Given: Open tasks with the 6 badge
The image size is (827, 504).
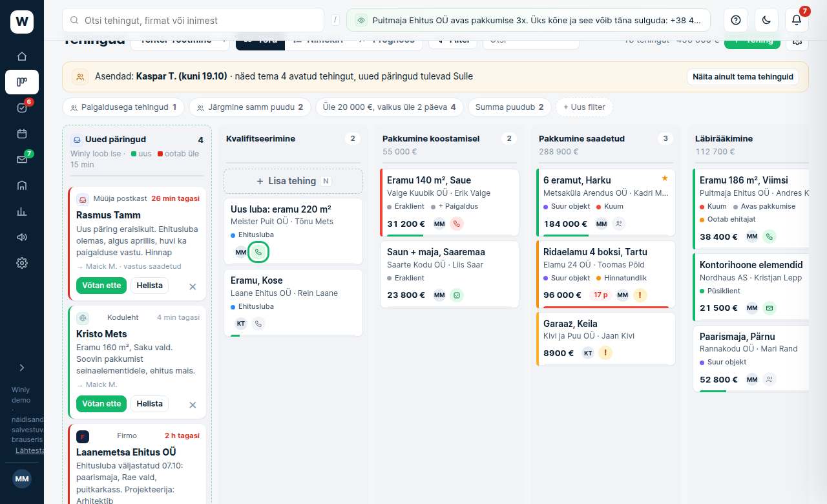Looking at the screenshot, I should click(x=22, y=108).
